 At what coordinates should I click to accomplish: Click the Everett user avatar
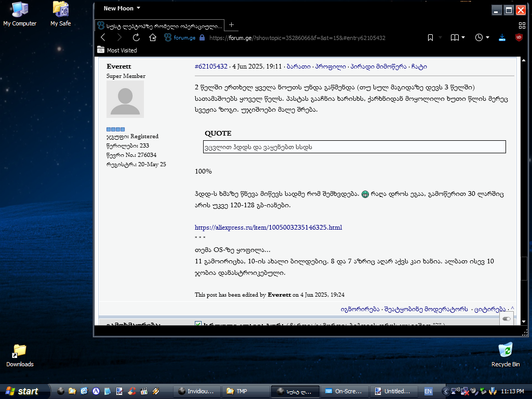point(125,99)
